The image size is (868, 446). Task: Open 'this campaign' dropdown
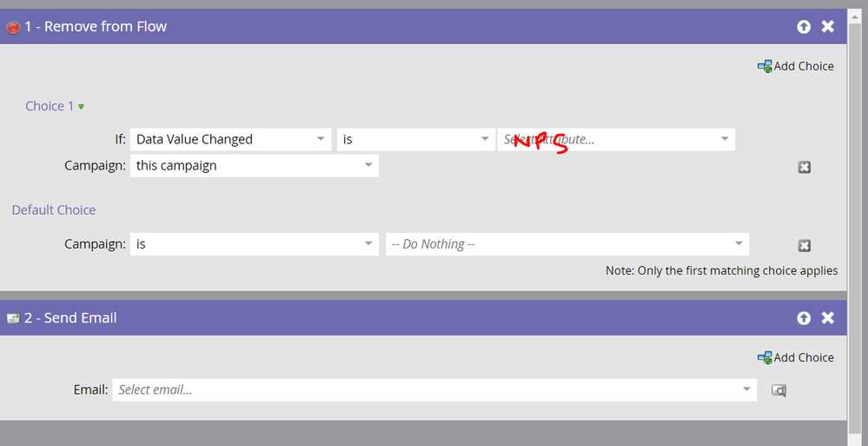(254, 166)
